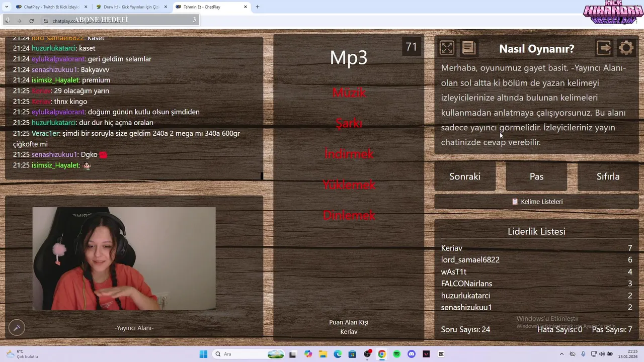
Task: Click the network tray icon
Action: coord(594,354)
